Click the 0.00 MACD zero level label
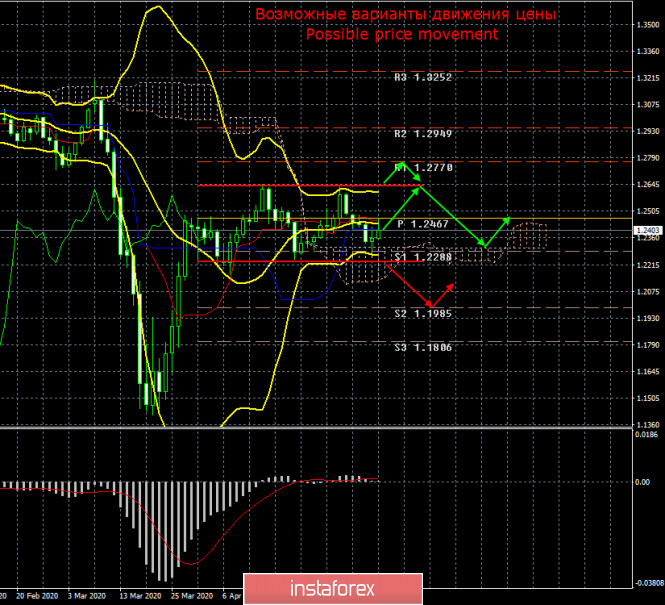Screen dimensions: 665x605 pos(643,482)
